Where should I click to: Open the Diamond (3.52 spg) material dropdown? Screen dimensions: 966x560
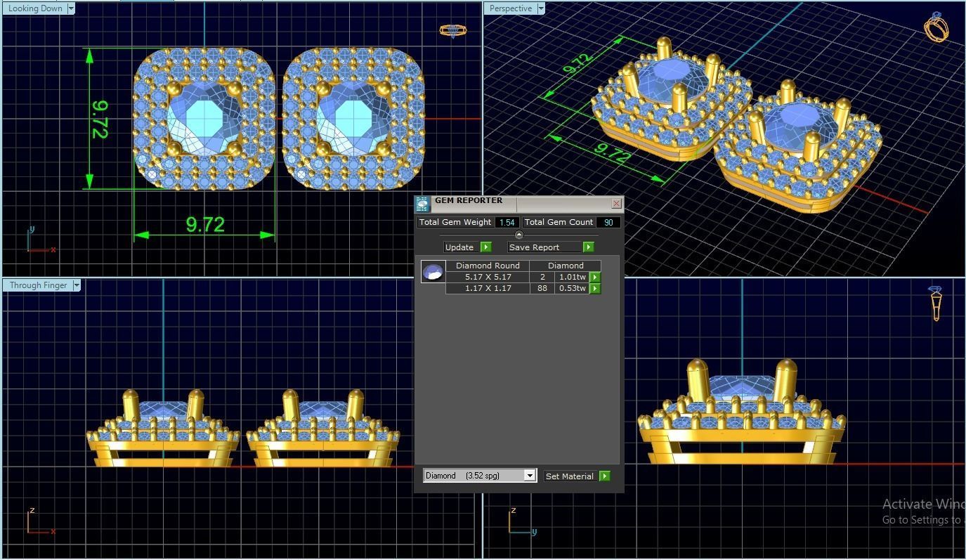tap(530, 476)
